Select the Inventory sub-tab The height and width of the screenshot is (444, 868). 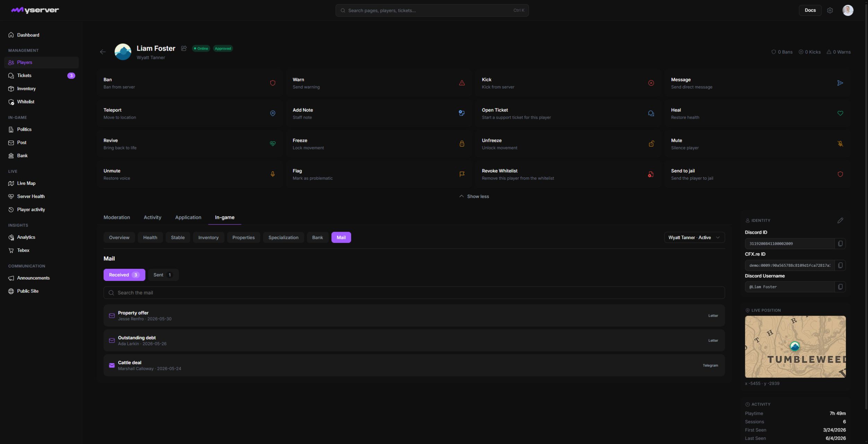point(208,238)
